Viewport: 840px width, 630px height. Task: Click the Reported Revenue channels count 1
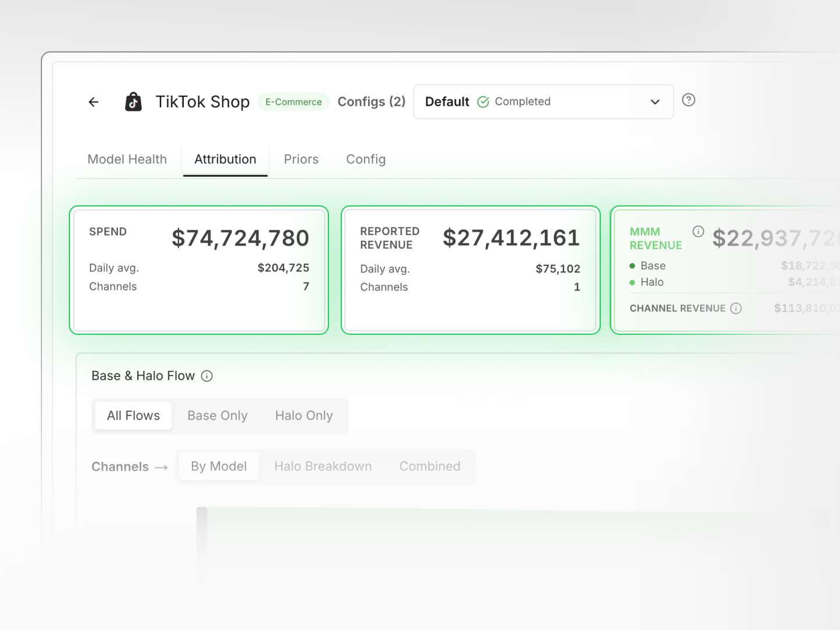click(x=577, y=287)
